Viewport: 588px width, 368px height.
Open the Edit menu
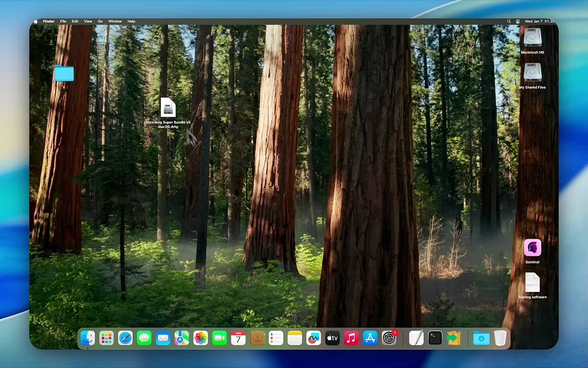[75, 21]
